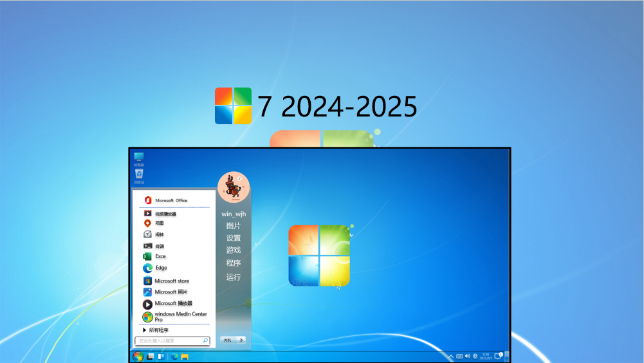
Task: Open the win_wjh user folder link
Action: pyautogui.click(x=234, y=214)
